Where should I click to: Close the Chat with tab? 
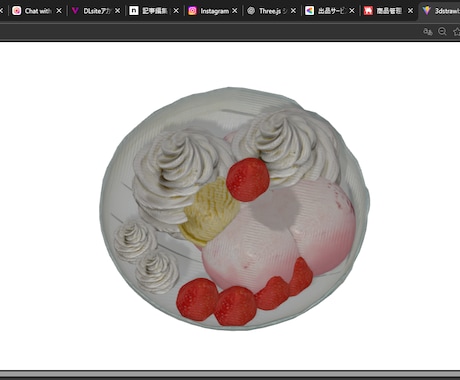[x=59, y=11]
